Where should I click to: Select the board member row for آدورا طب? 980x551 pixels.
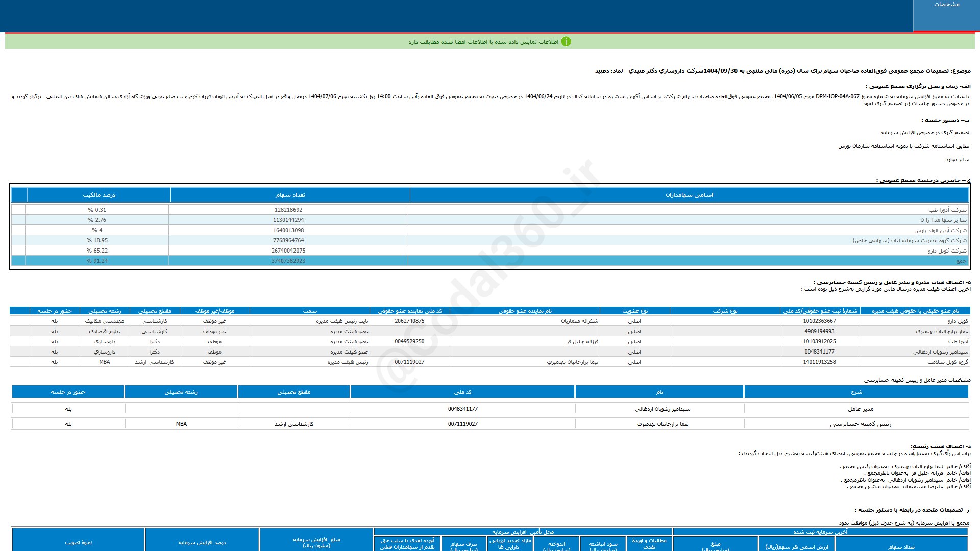(x=958, y=341)
